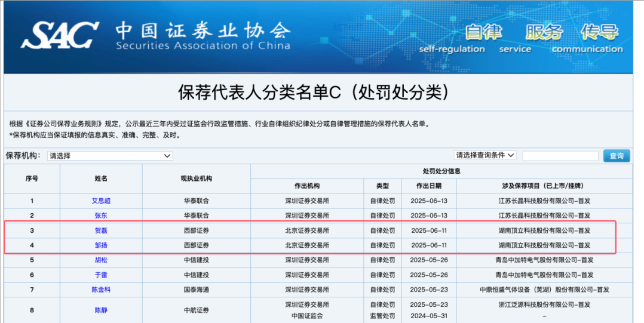This screenshot has height=323, width=644.
Task: Click the date 2024-05-31
Action: click(x=429, y=316)
